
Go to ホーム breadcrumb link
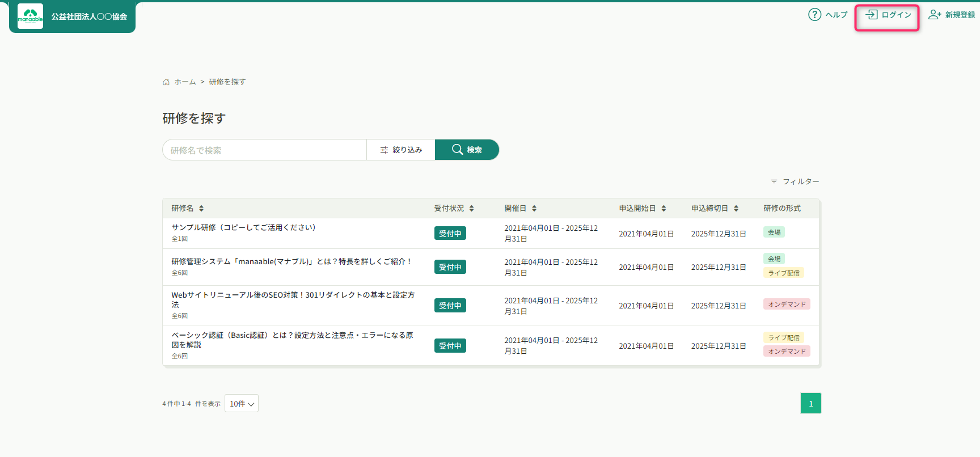185,82
